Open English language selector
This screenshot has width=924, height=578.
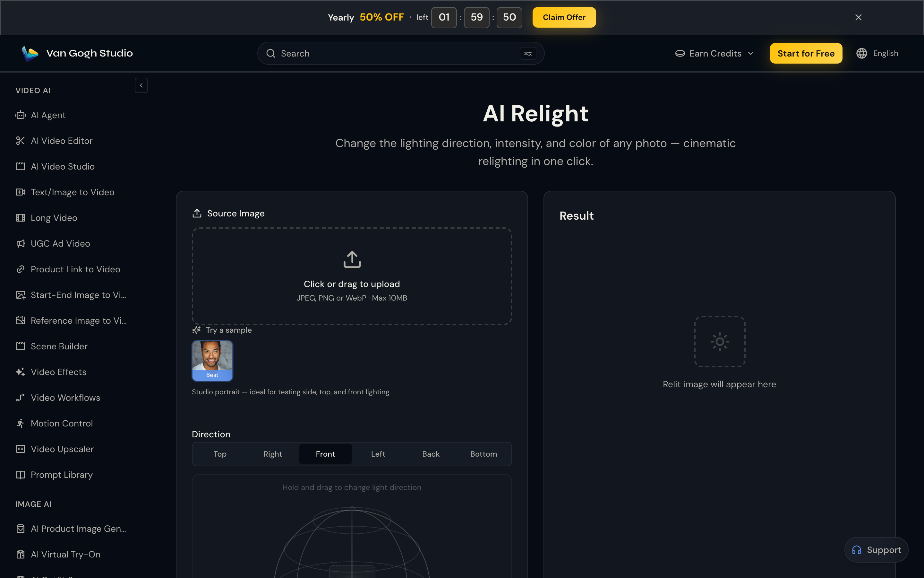tap(877, 54)
